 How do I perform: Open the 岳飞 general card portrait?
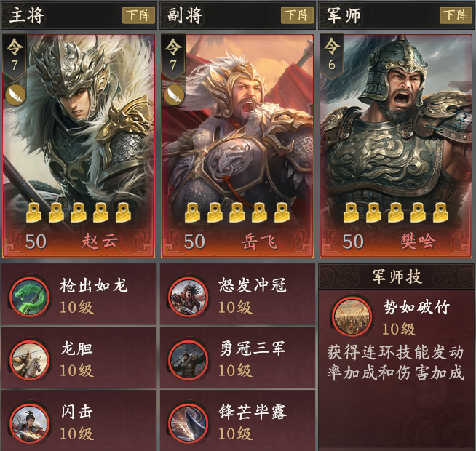[x=237, y=146]
